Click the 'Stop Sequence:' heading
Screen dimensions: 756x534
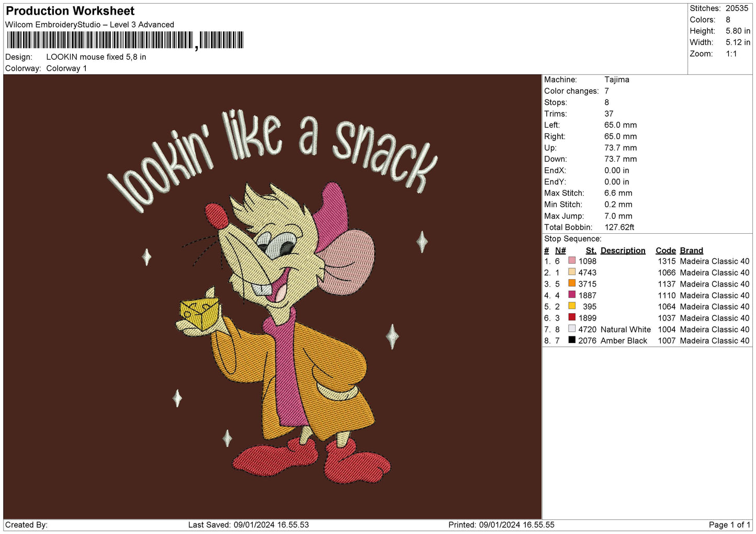[x=573, y=239]
